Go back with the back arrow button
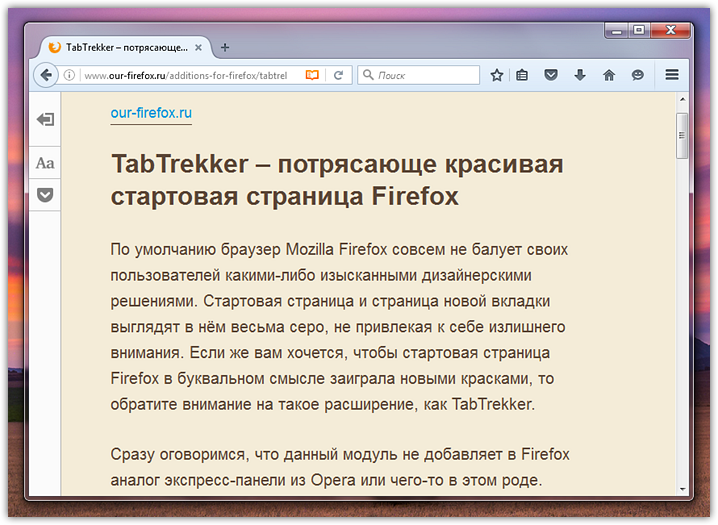The width and height of the screenshot is (718, 525). pos(46,75)
